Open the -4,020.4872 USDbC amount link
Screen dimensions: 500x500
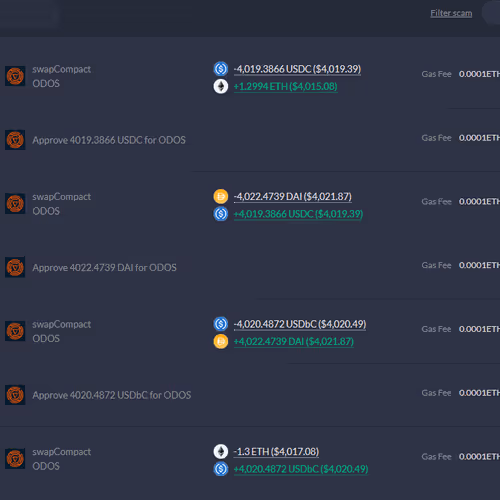click(x=300, y=324)
